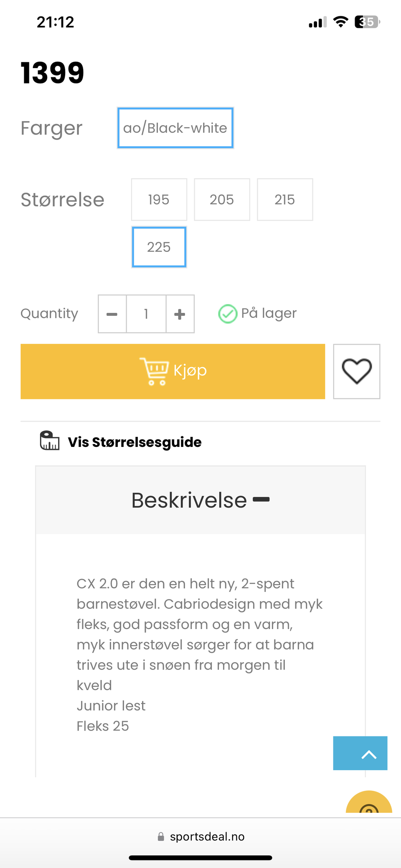Screen dimensions: 401x868
Task: Open Vis Størrelsesguide link
Action: [x=135, y=442]
